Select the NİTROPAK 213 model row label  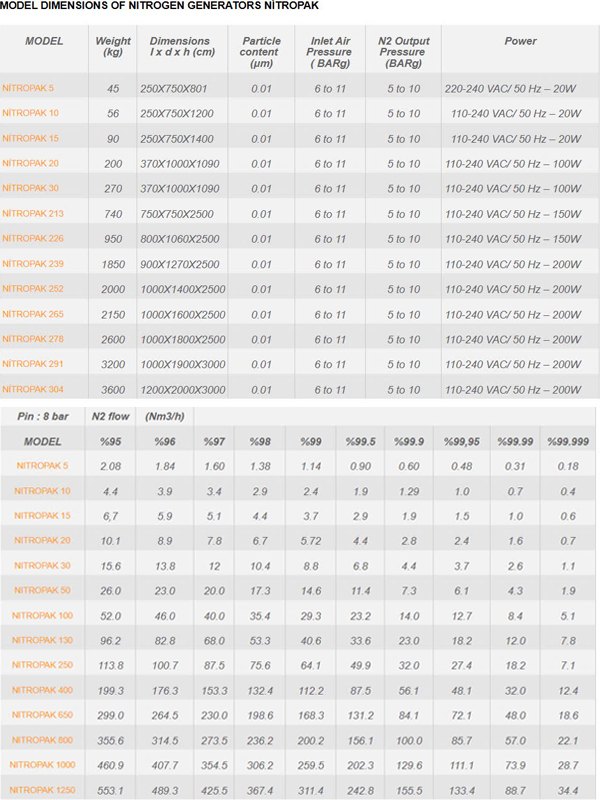point(33,213)
